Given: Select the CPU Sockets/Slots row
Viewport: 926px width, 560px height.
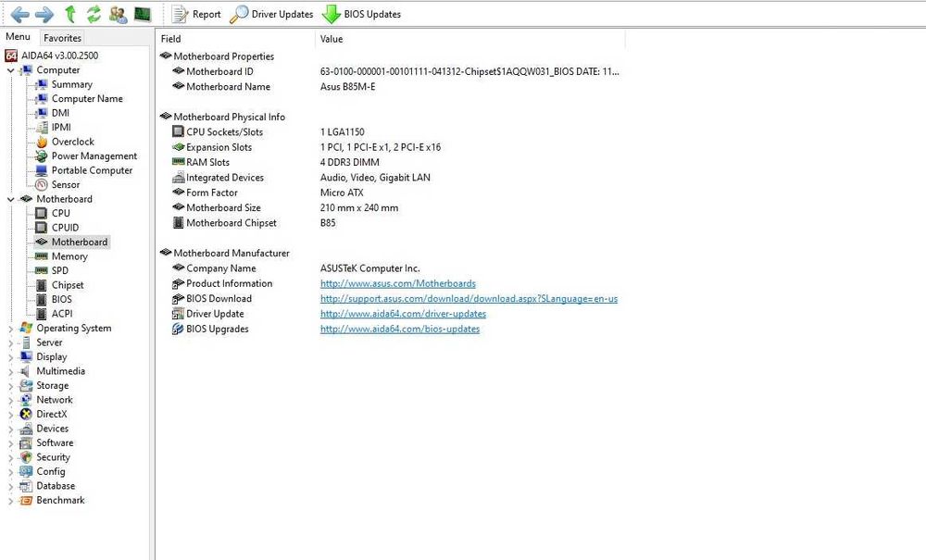Looking at the screenshot, I should [269, 132].
